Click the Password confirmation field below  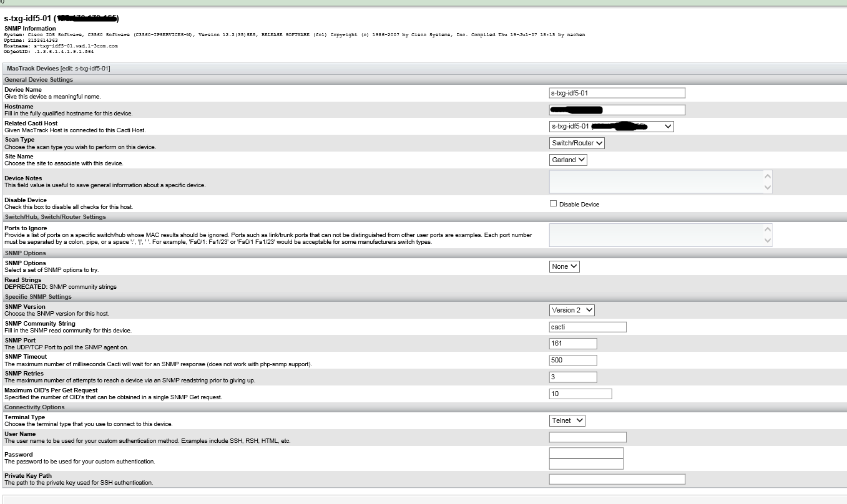[x=586, y=463]
